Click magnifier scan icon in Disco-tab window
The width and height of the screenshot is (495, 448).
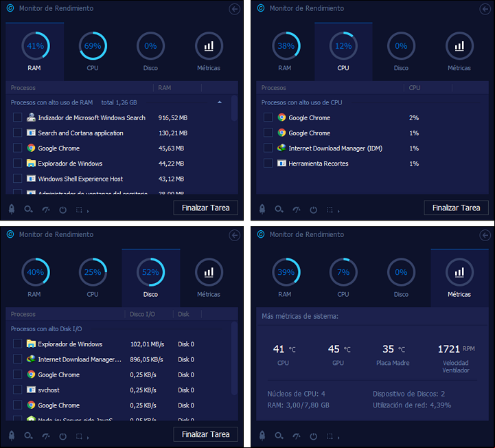(28, 436)
